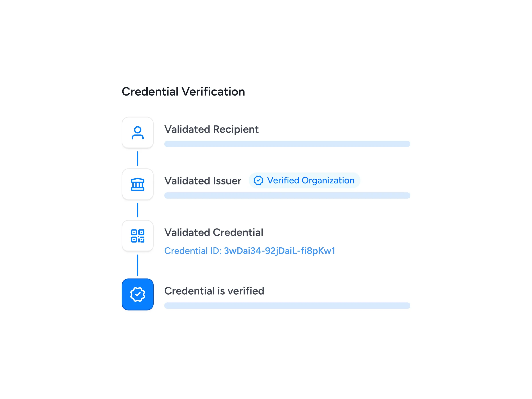
Task: Click the QR code credential icon
Action: pos(138,236)
